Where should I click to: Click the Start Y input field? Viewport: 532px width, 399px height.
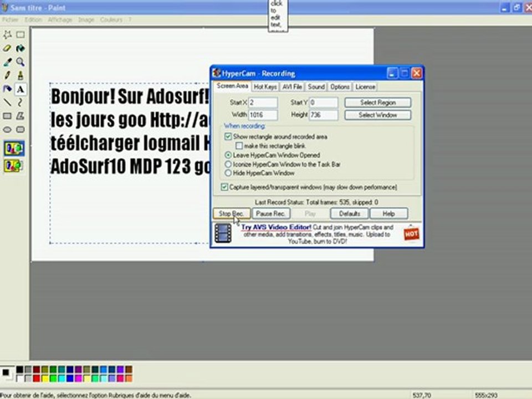[324, 102]
